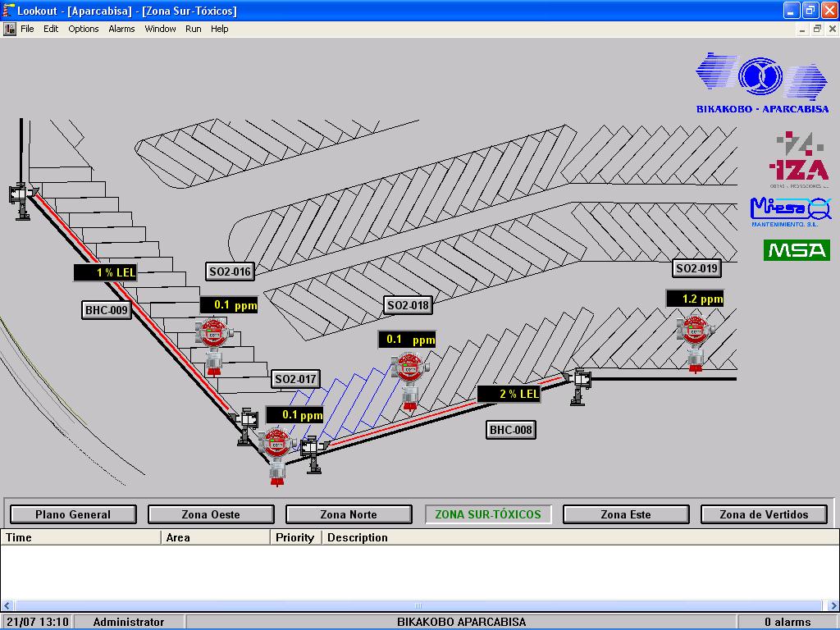Open the Edit menu

pyautogui.click(x=51, y=29)
